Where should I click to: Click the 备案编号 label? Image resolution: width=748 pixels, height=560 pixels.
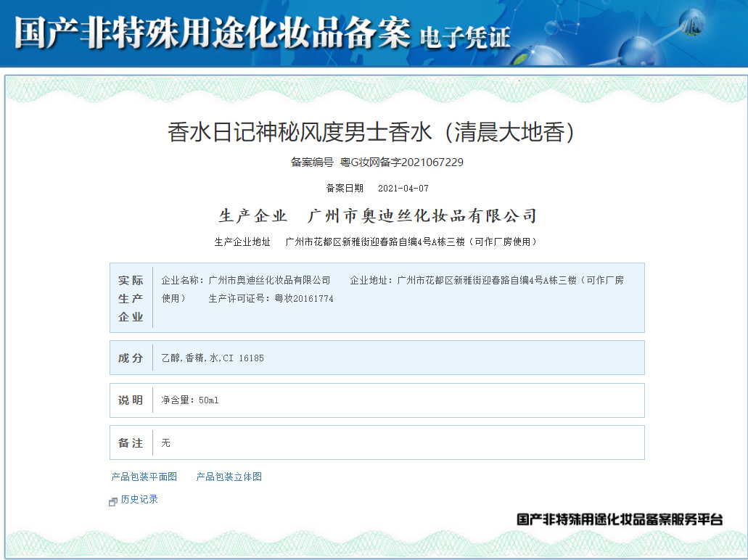pos(313,162)
